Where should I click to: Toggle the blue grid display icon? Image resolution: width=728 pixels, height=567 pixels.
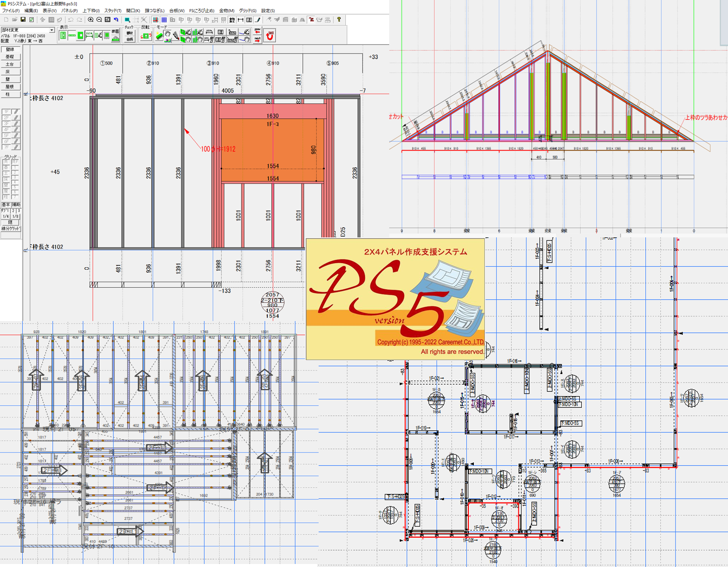coord(164,20)
